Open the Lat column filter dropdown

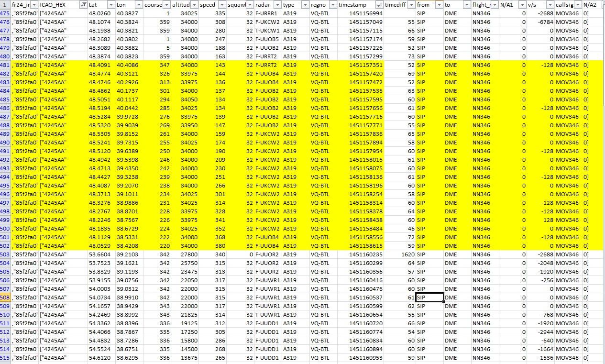pos(111,5)
